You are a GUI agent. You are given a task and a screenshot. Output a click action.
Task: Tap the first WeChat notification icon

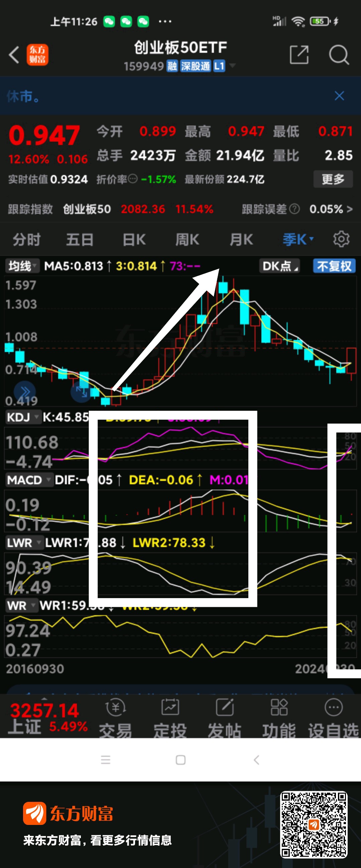point(109,22)
